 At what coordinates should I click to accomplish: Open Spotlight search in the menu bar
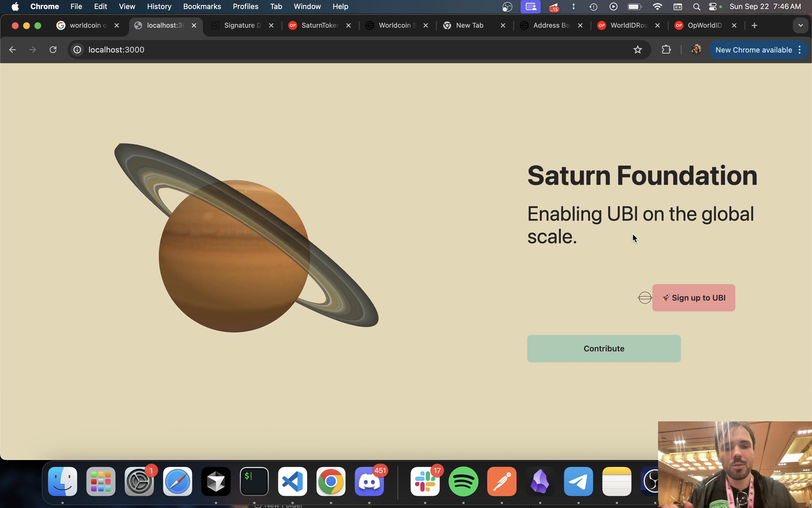click(696, 6)
